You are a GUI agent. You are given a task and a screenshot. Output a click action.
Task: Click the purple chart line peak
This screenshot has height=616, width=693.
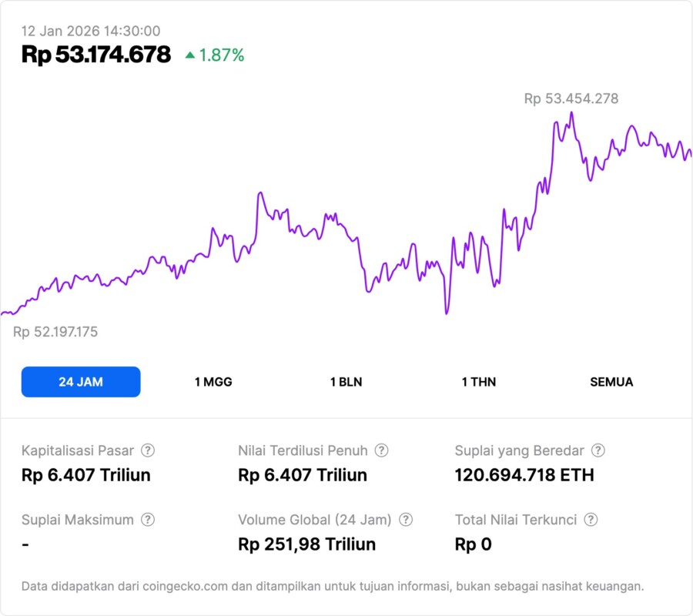pos(571,113)
